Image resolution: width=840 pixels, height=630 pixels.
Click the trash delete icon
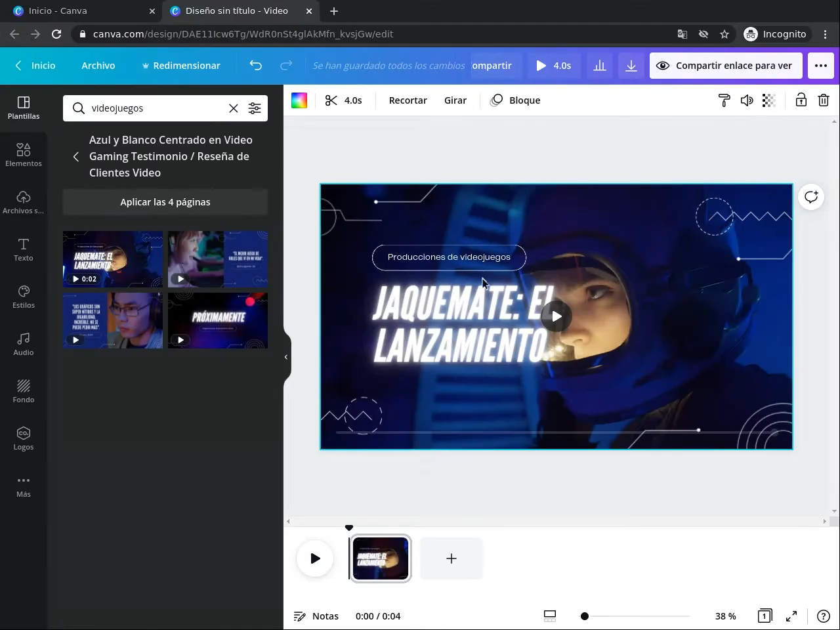point(823,100)
